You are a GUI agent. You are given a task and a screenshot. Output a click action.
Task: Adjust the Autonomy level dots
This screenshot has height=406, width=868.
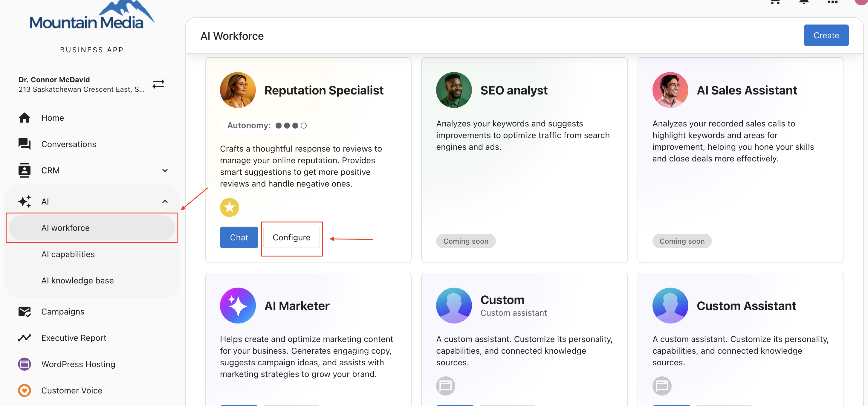pyautogui.click(x=291, y=125)
